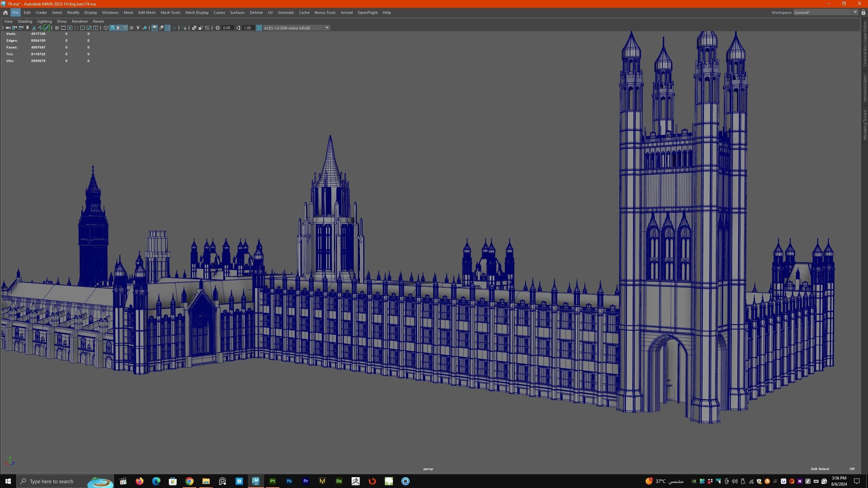Toggle viewport Shadows icon

point(144,28)
